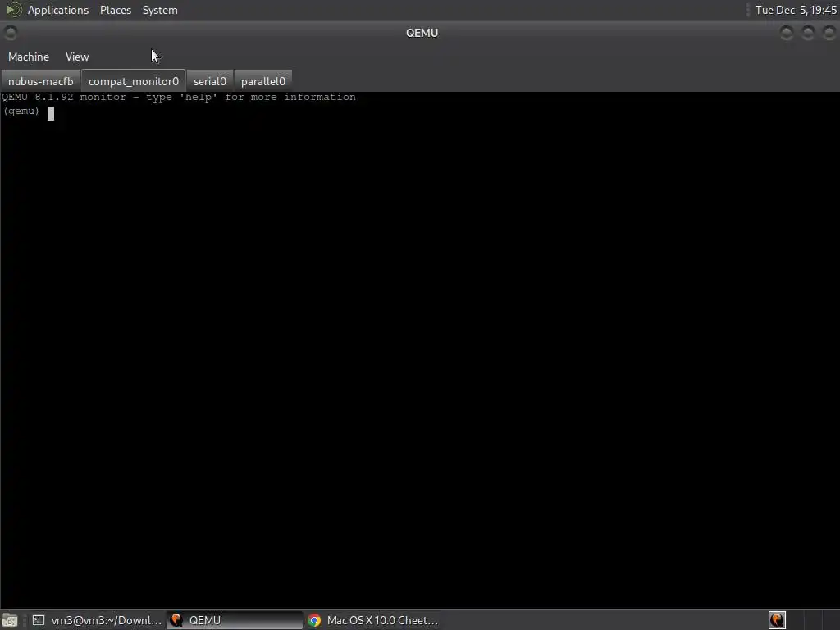
Task: Click the QEMU taskbar window button
Action: click(235, 620)
